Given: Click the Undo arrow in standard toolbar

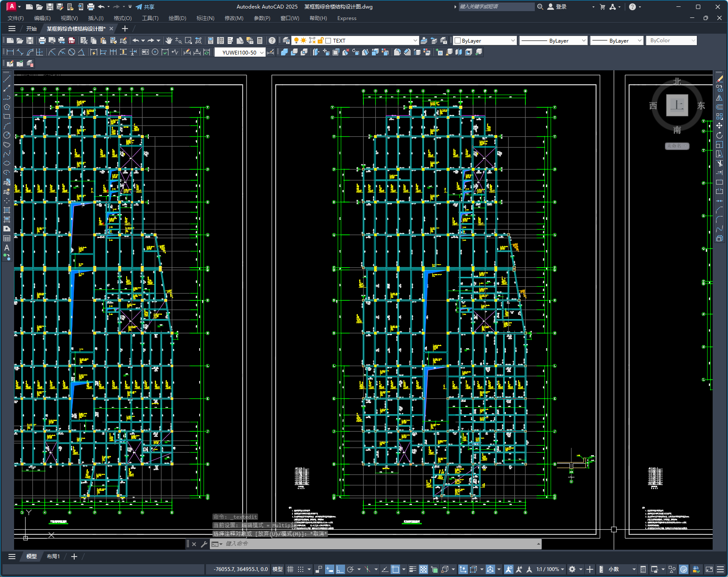Looking at the screenshot, I should pyautogui.click(x=136, y=40).
